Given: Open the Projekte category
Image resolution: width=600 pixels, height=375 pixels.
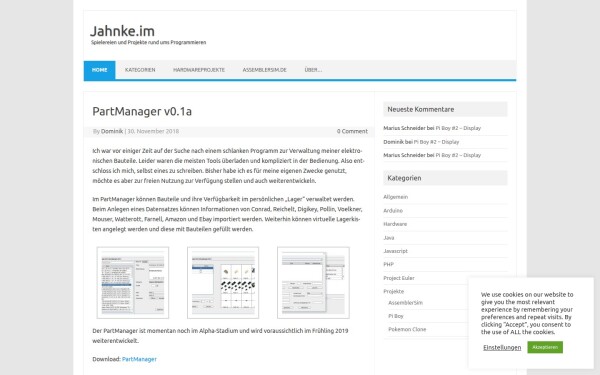Looking at the screenshot, I should tap(394, 292).
